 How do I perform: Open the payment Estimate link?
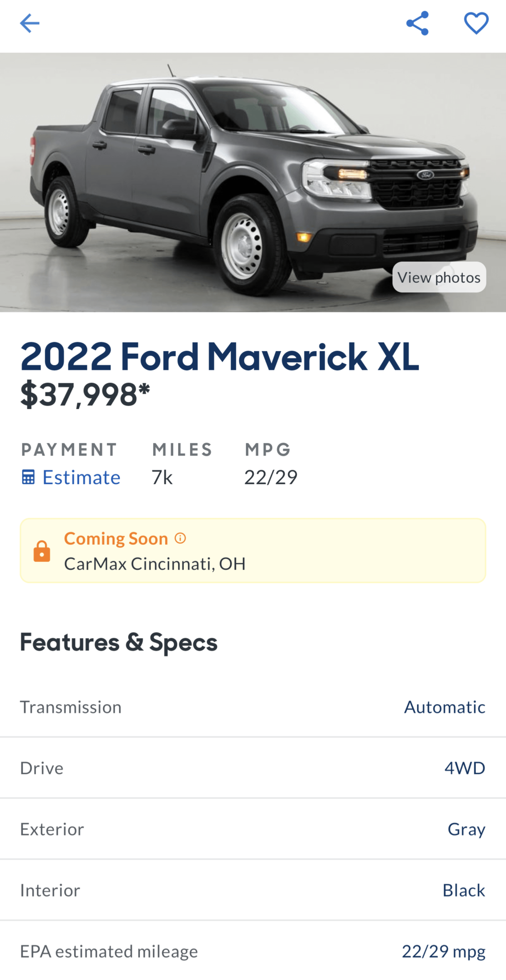pyautogui.click(x=81, y=477)
